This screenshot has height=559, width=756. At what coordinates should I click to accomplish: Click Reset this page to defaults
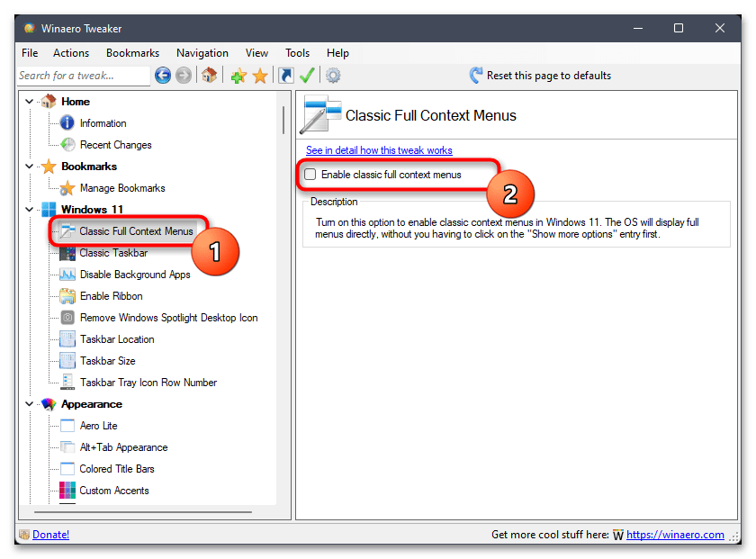(540, 76)
